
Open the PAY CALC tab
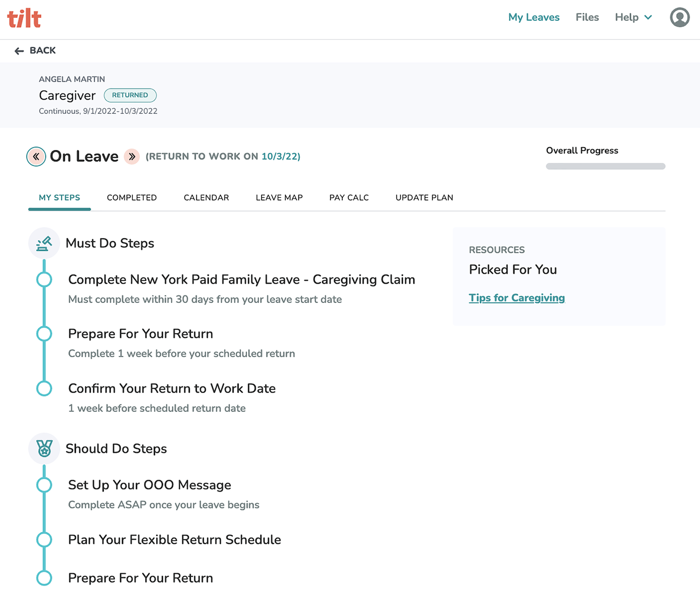[349, 198]
